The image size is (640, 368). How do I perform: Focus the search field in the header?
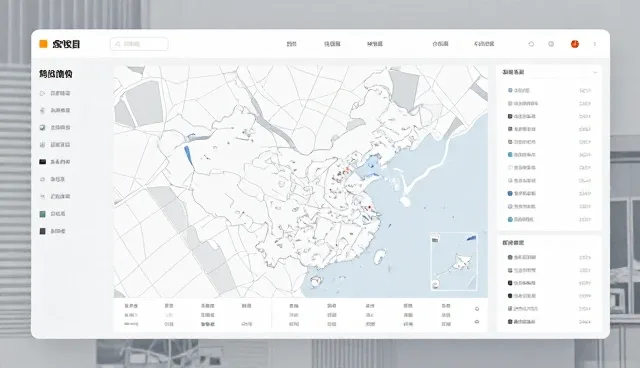click(x=139, y=44)
